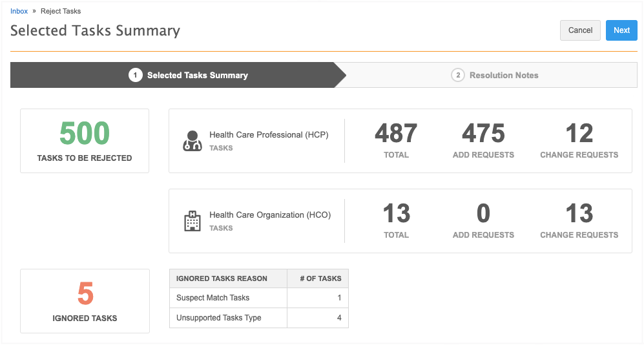
Task: Go to the Resolution Notes step
Action: tap(504, 75)
